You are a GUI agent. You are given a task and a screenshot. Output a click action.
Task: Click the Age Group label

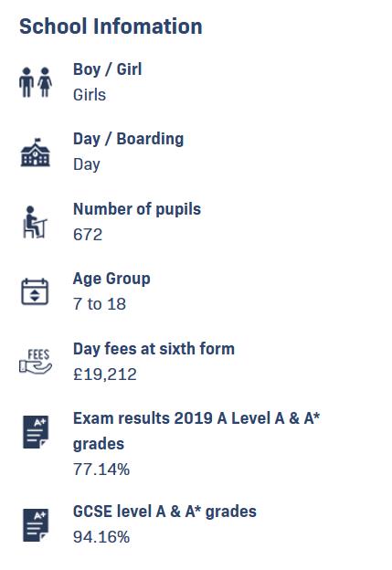pyautogui.click(x=111, y=279)
